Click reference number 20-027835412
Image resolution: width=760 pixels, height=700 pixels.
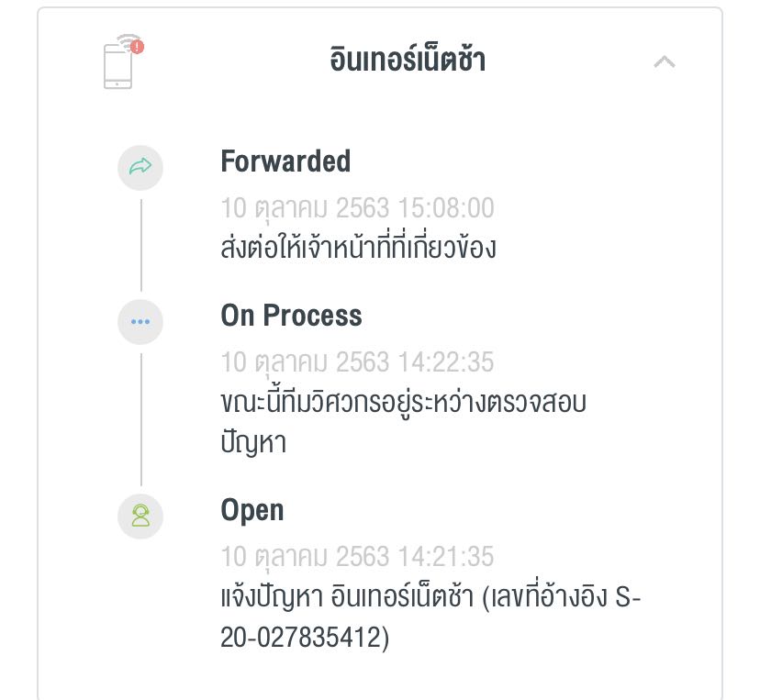pos(305,637)
